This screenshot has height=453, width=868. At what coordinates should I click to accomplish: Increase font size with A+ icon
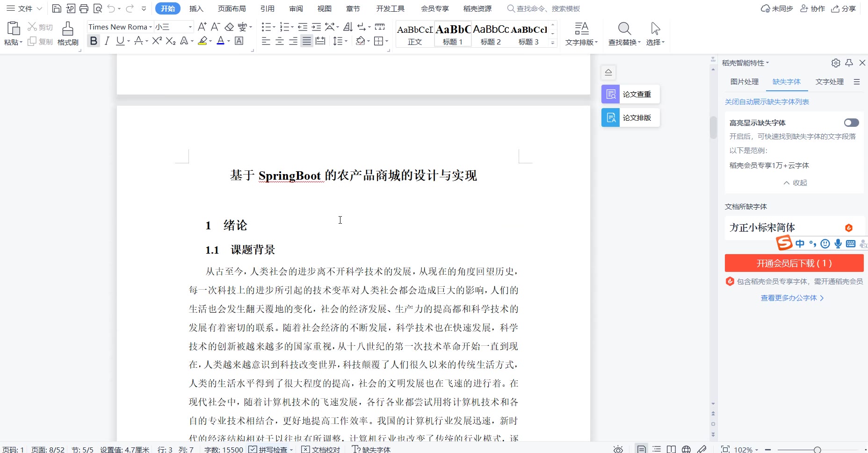click(x=202, y=27)
